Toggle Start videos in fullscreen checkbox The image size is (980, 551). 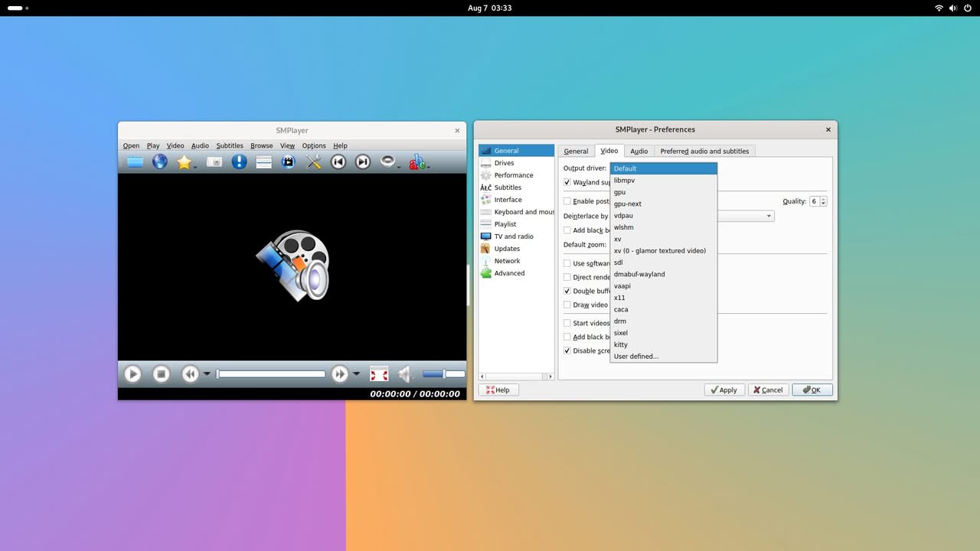click(x=567, y=323)
